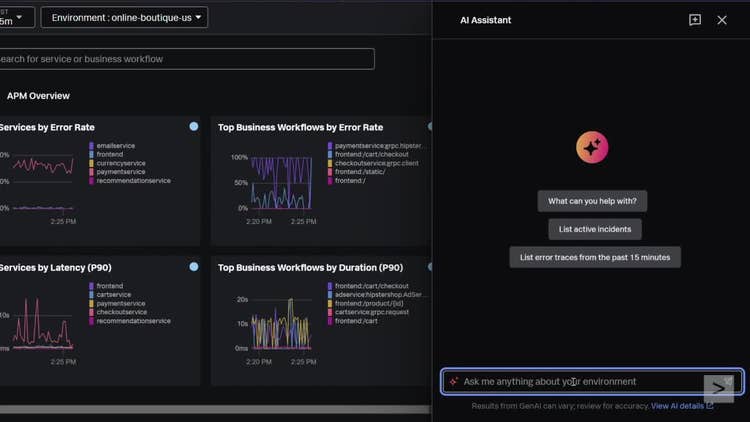Screen dimensions: 750x422
Task: Start a new AI Assistant chat
Action: (695, 20)
